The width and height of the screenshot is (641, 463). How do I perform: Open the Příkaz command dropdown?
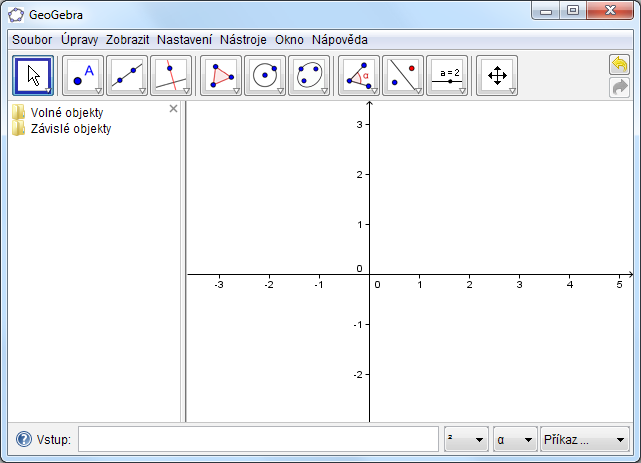pos(585,439)
